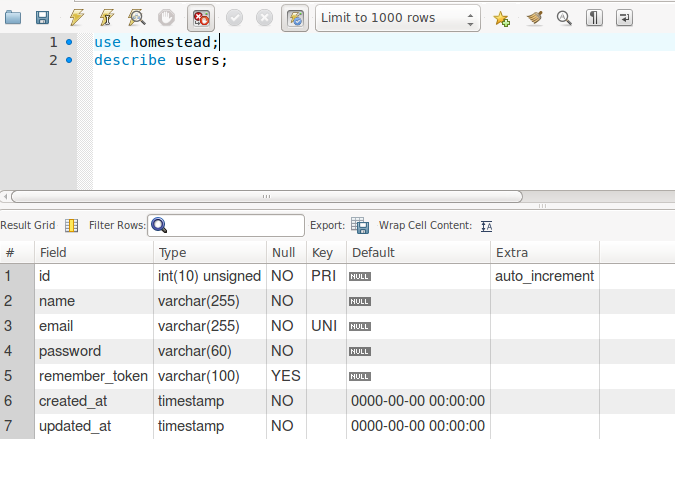Export recordset with the export icon
Viewport: 675px width, 478px height.
point(360,226)
